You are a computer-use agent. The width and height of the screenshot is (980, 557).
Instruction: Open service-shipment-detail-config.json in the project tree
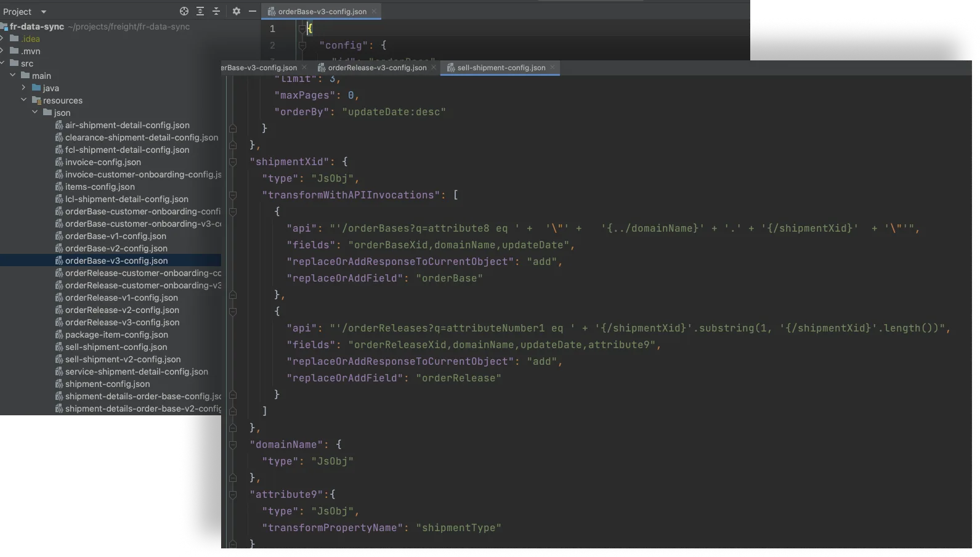[x=137, y=372]
